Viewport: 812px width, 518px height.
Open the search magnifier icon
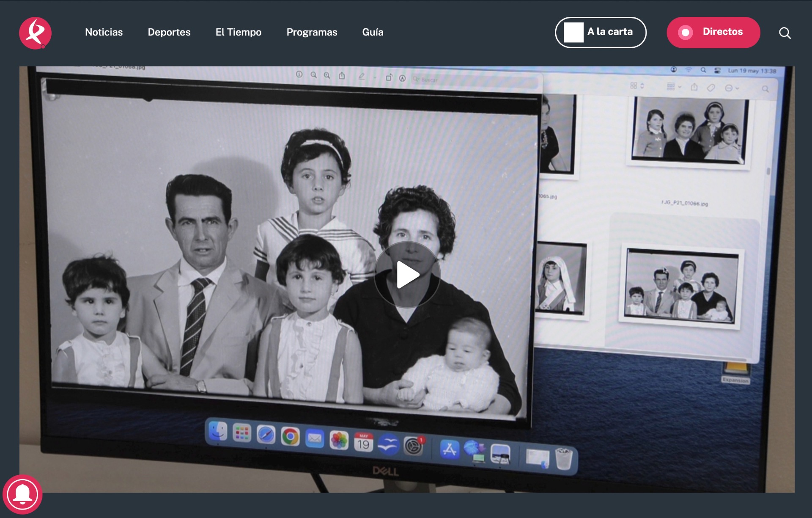pyautogui.click(x=785, y=33)
